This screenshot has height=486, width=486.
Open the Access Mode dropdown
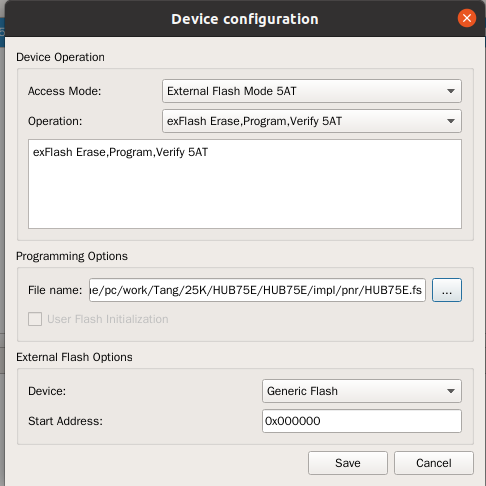click(312, 91)
